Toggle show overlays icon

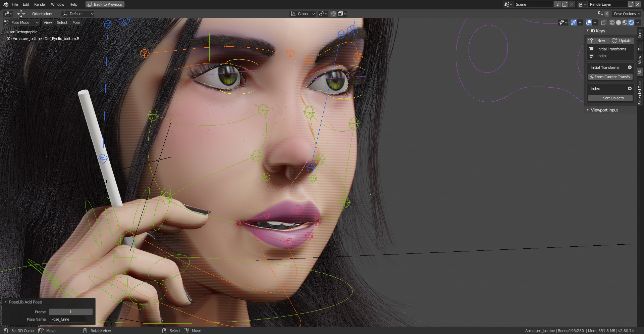(589, 22)
